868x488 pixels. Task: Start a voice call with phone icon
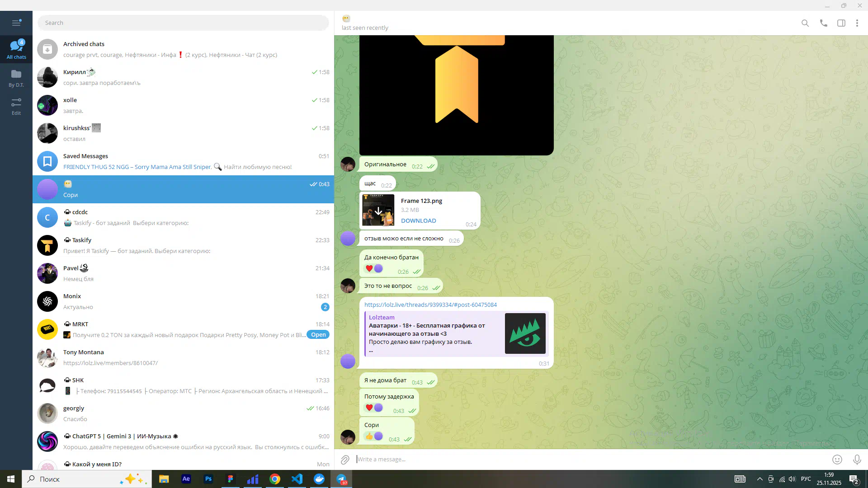824,23
